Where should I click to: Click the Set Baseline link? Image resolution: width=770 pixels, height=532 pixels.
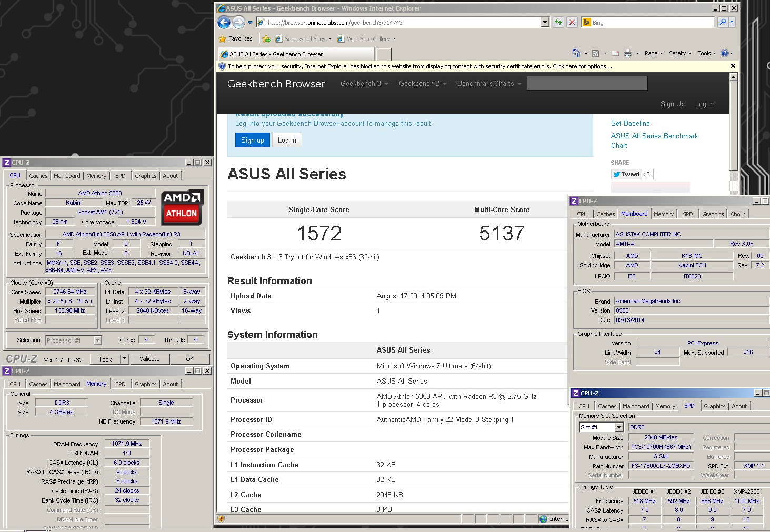pos(630,123)
